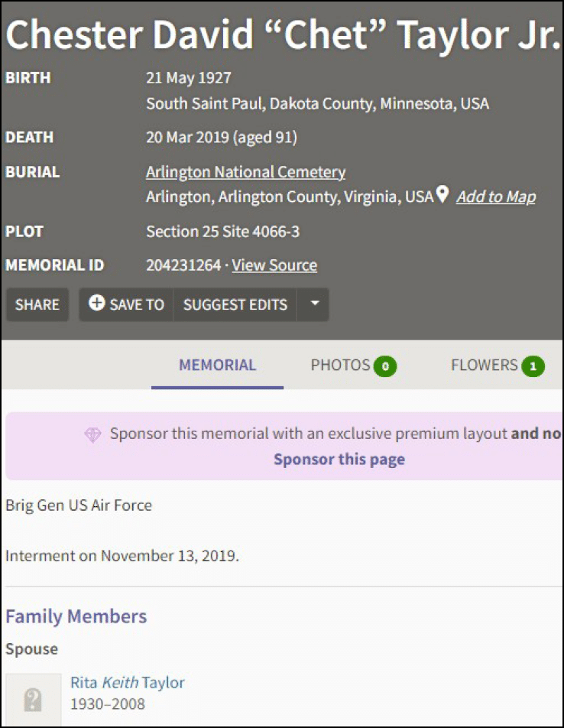Image resolution: width=564 pixels, height=728 pixels.
Task: Click the green photos count badge
Action: [x=385, y=366]
